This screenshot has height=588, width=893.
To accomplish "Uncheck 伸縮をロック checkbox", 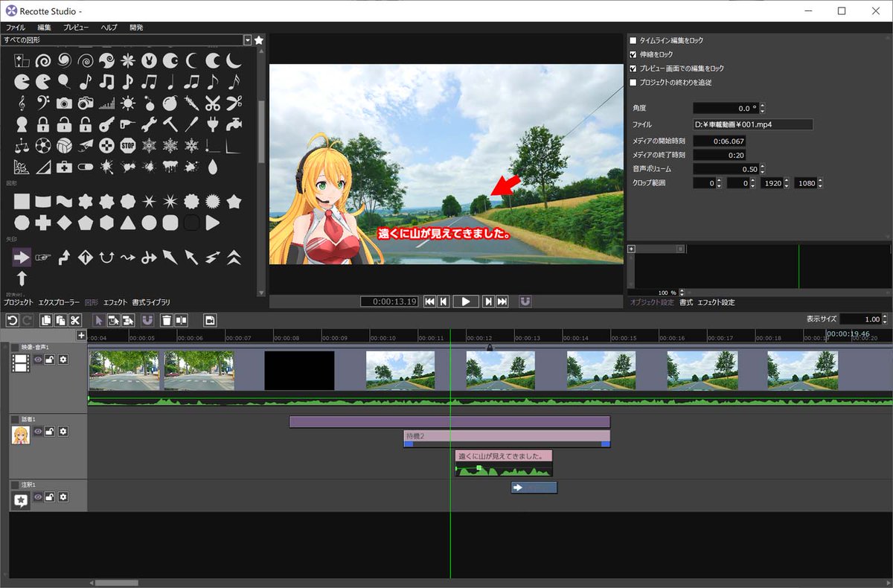I will pyautogui.click(x=633, y=54).
